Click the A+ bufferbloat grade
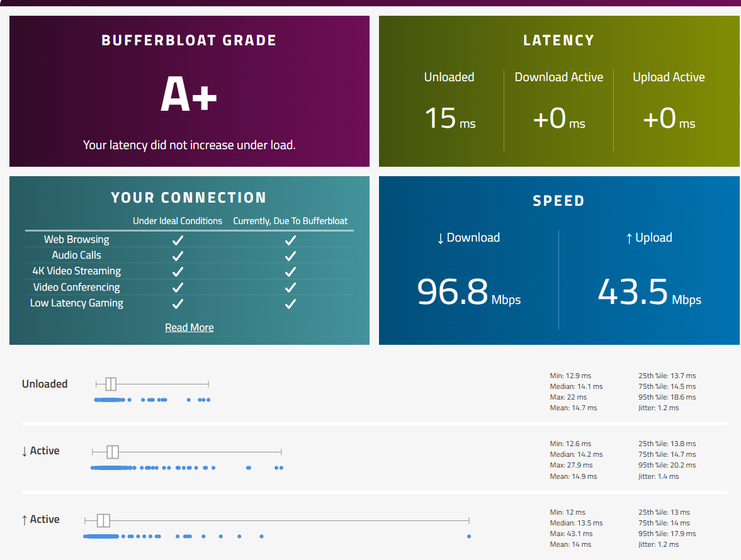 click(x=189, y=94)
